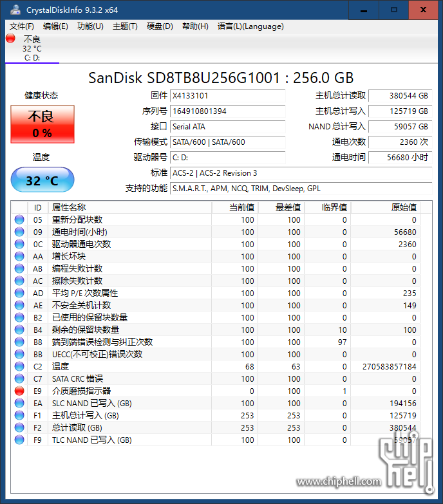Click the supported features field S.M.A.R.T., APM, NCQ
The image size is (443, 504).
click(301, 189)
